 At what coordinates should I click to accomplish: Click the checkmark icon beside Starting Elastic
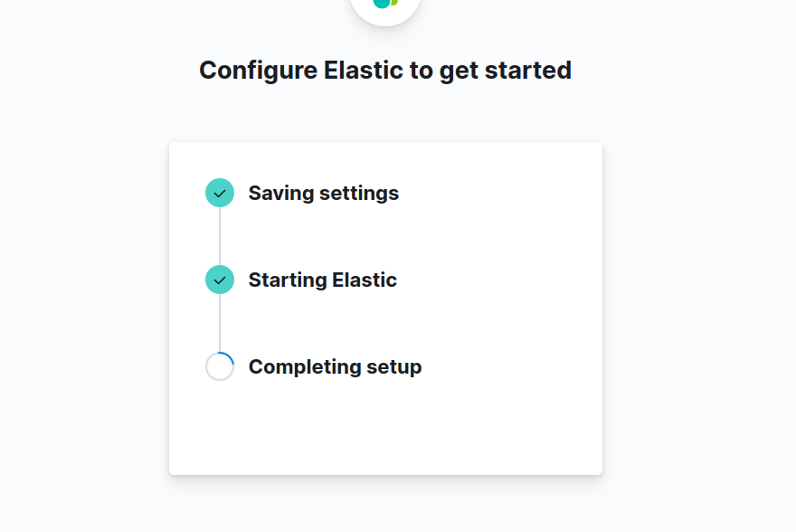(220, 280)
